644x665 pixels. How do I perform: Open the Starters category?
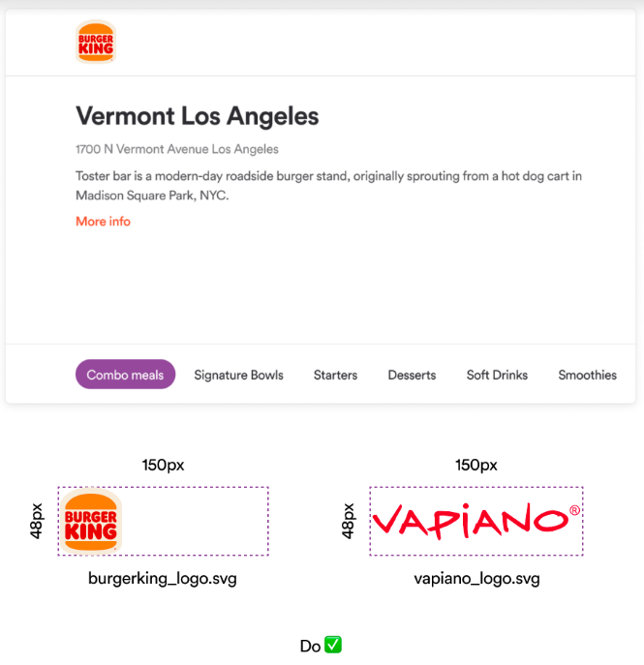pos(336,375)
